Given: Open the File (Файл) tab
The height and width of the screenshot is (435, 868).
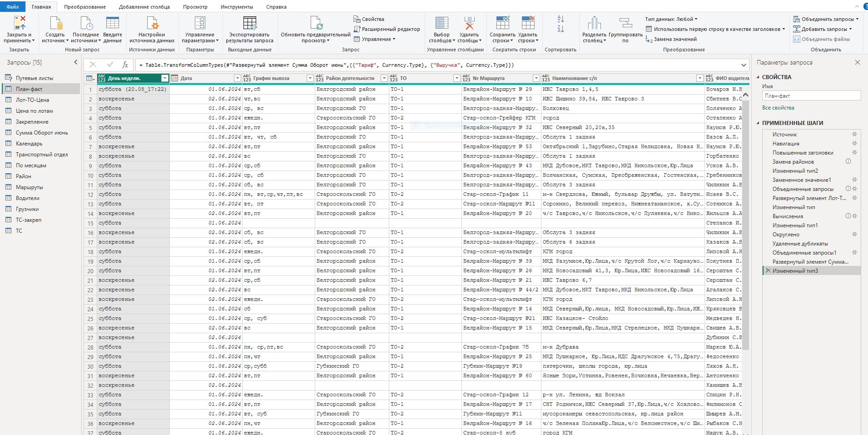Looking at the screenshot, I should click(13, 7).
